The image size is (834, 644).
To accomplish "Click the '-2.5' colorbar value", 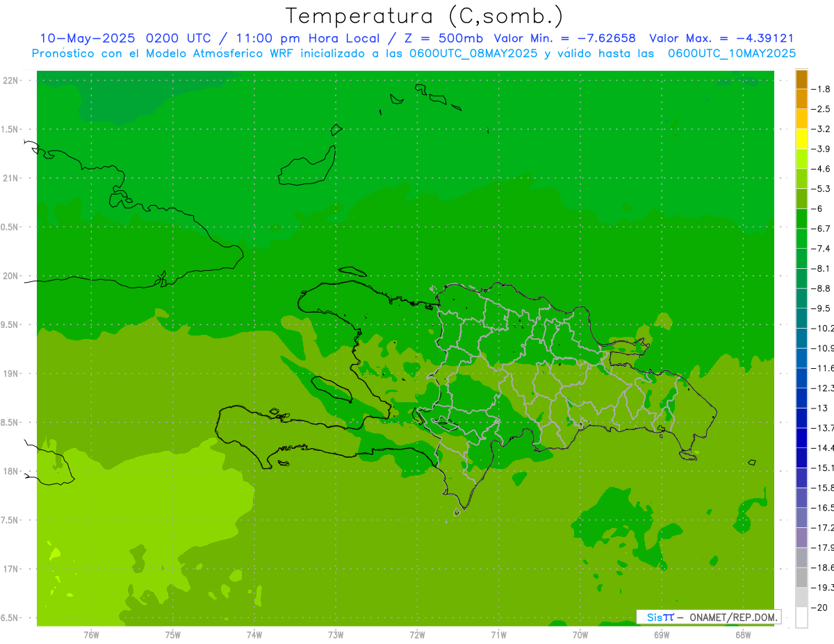I will (x=821, y=109).
